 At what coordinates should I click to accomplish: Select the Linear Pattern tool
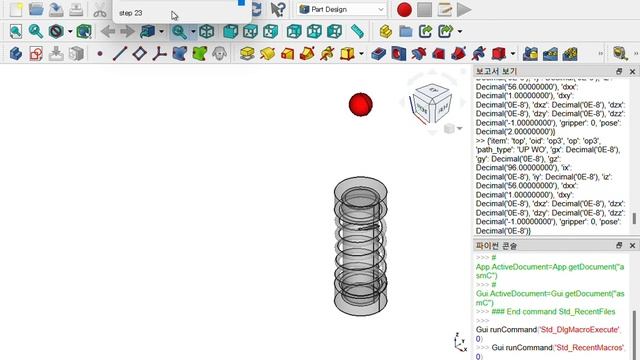(x=550, y=53)
